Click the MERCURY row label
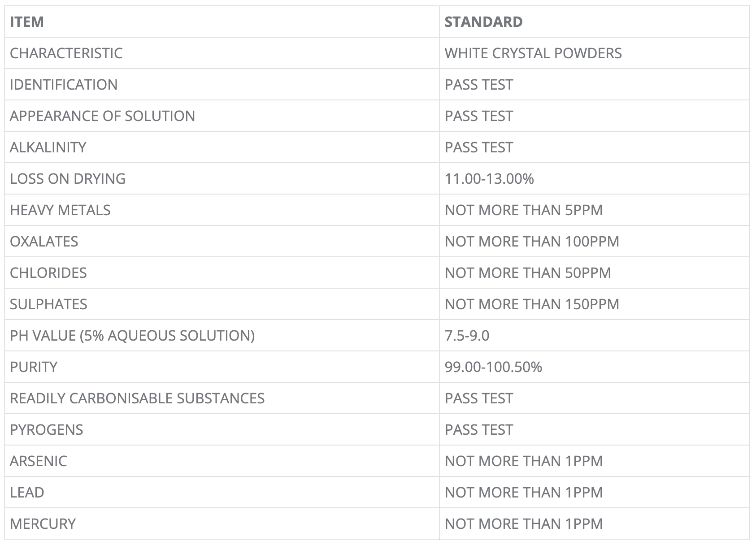 [43, 524]
